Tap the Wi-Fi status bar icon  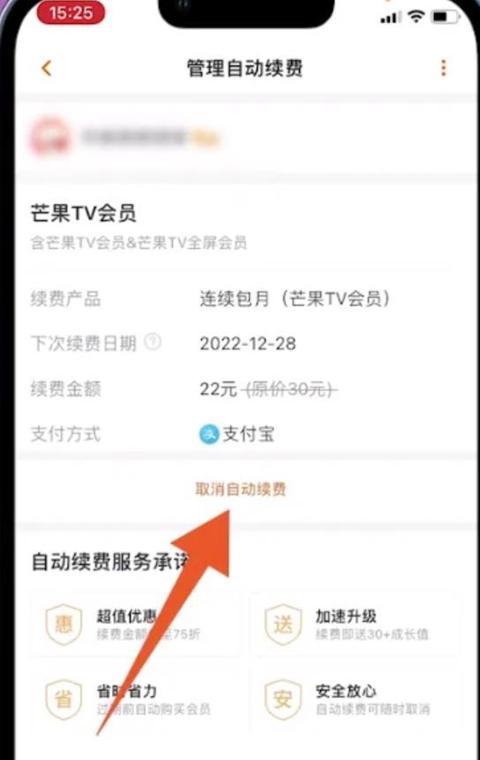[x=416, y=16]
